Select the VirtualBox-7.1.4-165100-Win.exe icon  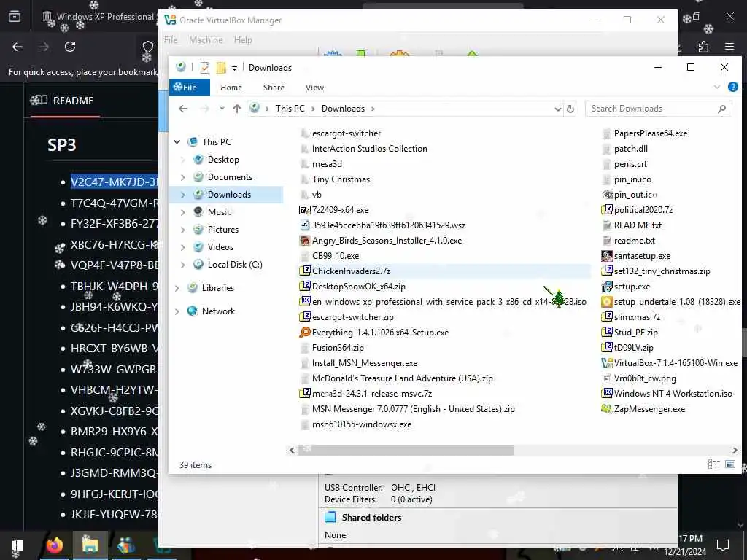coord(606,363)
